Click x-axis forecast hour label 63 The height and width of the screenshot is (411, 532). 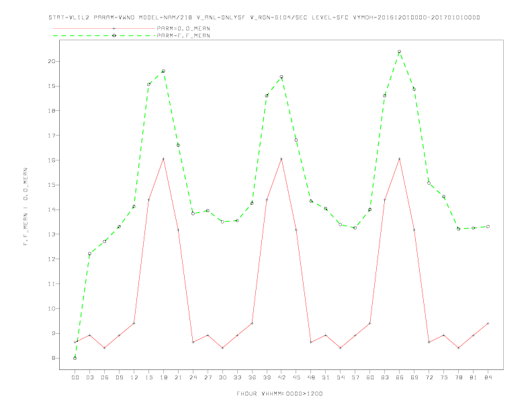pos(385,377)
